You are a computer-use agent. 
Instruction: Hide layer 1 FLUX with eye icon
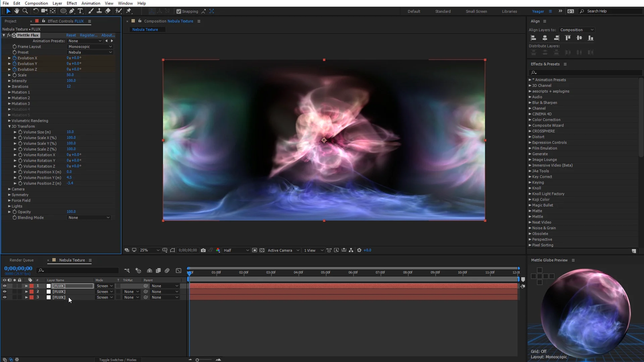click(5, 286)
